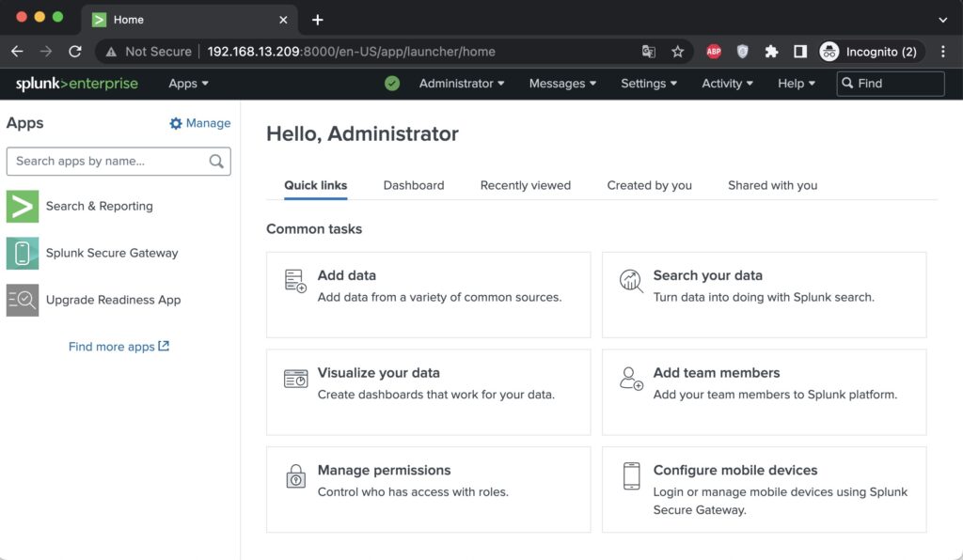Screen dimensions: 963x560
Task: Open a new browser tab
Action: (x=317, y=20)
